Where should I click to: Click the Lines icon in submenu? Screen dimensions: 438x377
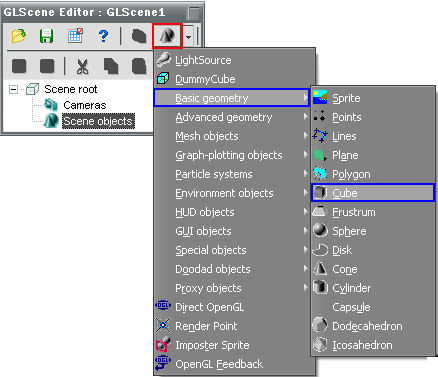319,135
